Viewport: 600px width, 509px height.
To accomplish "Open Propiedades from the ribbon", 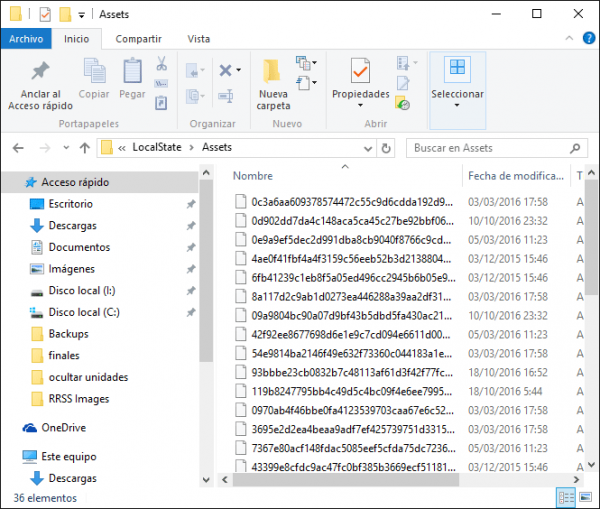I will [x=360, y=83].
